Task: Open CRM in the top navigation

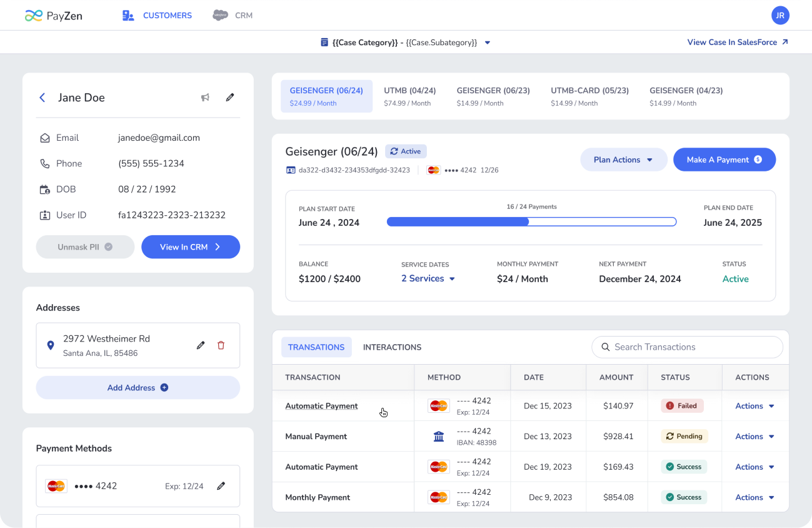Action: point(233,16)
